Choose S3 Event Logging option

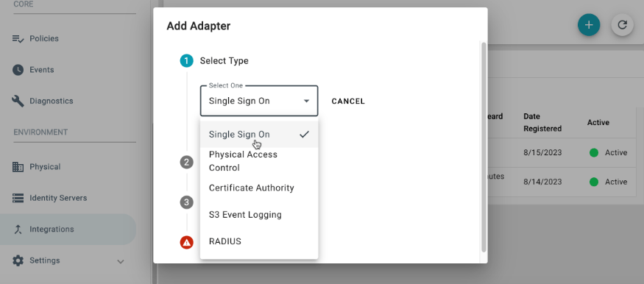(x=259, y=215)
